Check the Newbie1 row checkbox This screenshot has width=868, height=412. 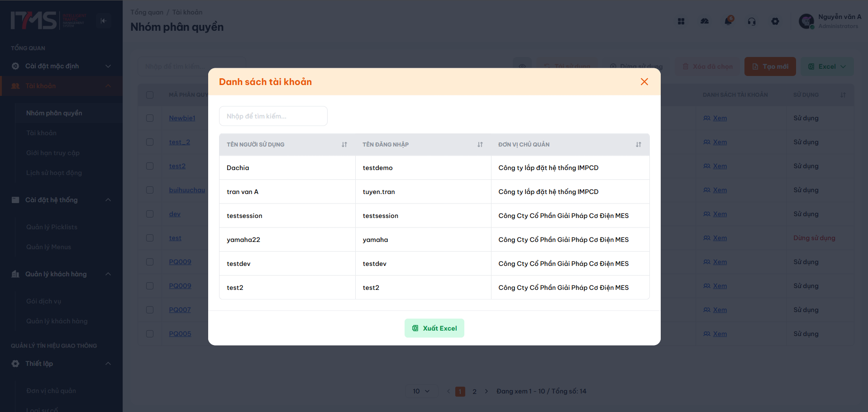[x=150, y=118]
